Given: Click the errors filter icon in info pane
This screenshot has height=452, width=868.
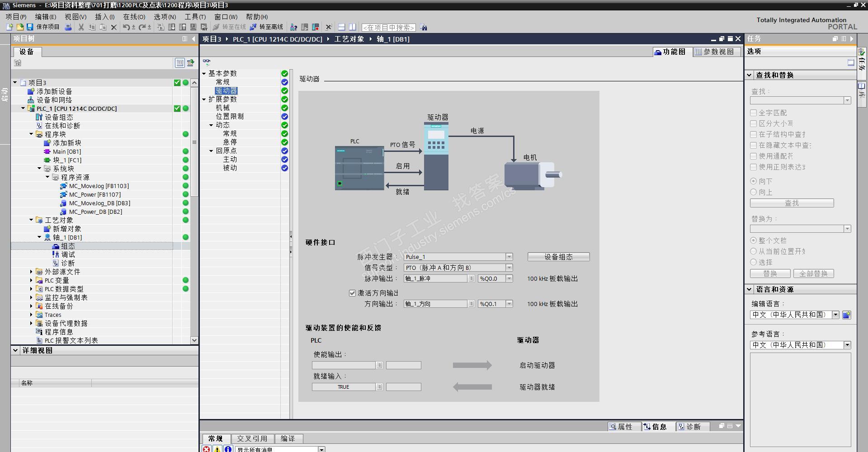Looking at the screenshot, I should point(207,449).
